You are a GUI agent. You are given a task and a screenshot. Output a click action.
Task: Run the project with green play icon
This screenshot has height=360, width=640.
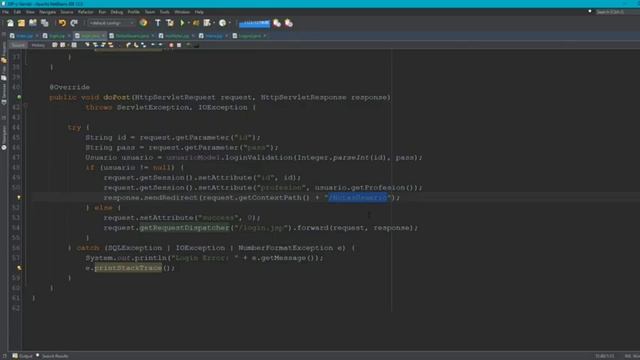click(182, 23)
